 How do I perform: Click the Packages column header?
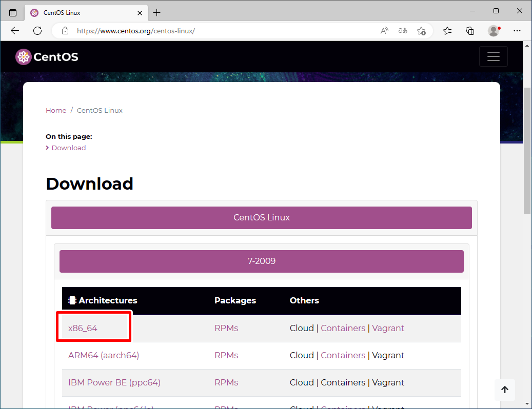[235, 300]
